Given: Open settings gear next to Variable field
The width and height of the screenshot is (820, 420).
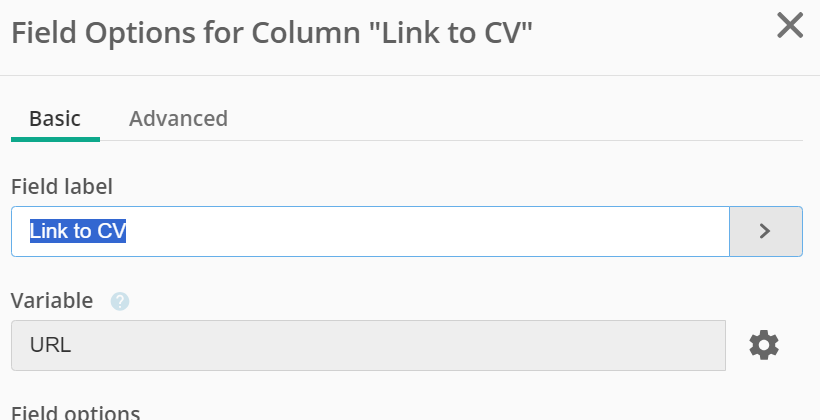Looking at the screenshot, I should 764,345.
